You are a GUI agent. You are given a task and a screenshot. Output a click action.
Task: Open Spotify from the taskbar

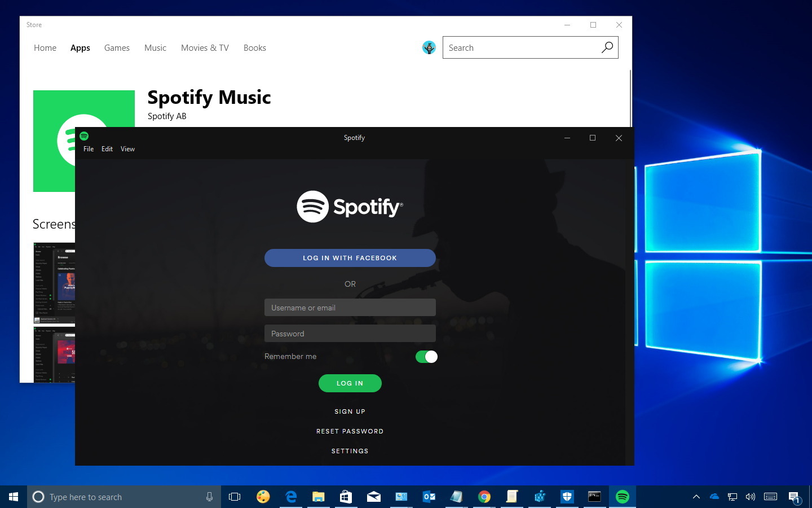[622, 497]
